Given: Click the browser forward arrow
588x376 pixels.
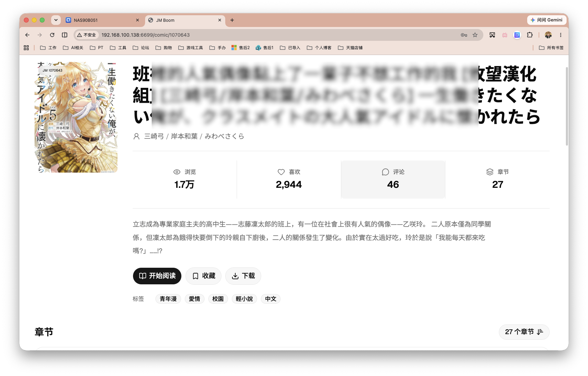Looking at the screenshot, I should coord(40,35).
